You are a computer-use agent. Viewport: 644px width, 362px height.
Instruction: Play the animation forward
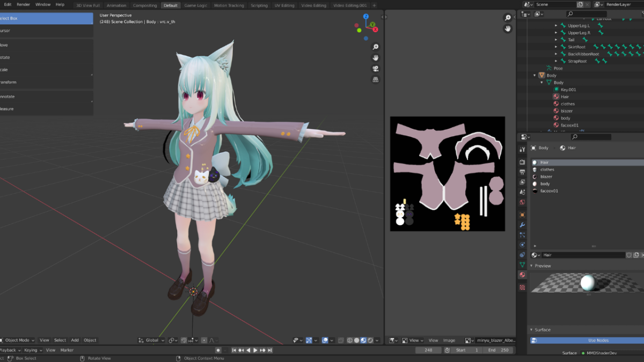pyautogui.click(x=255, y=350)
